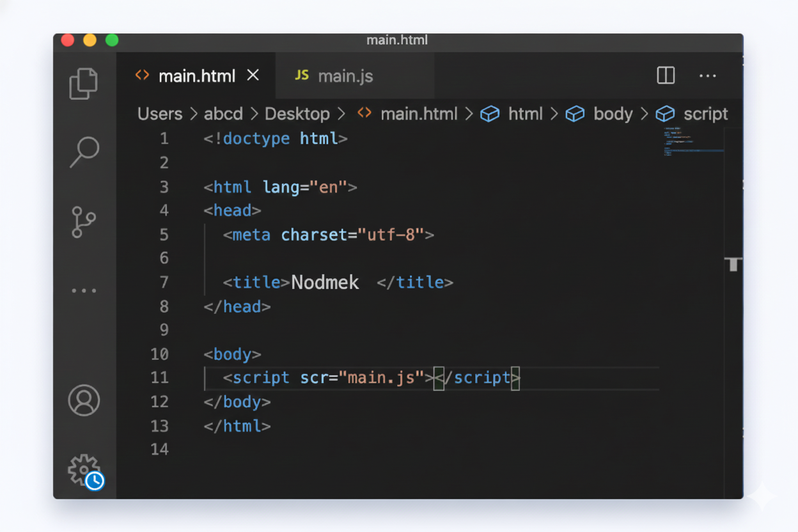Open More Actions via the editor ellipsis
Image resolution: width=798 pixels, height=532 pixels.
click(x=707, y=75)
